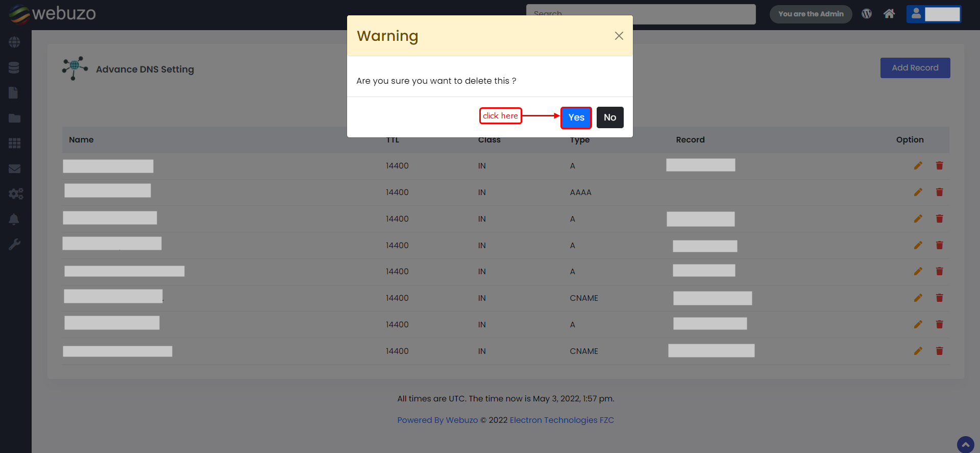Viewport: 980px width, 453px height.
Task: Click the Add Record button
Action: click(915, 68)
